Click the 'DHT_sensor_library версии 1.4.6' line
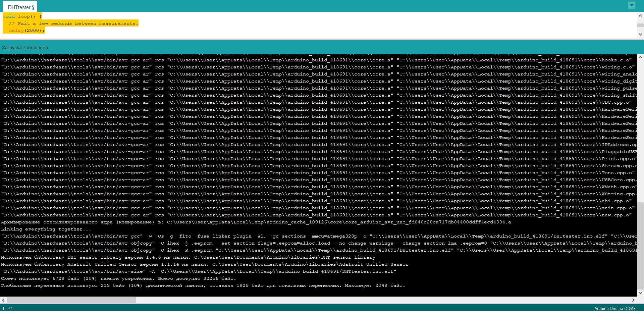 pyautogui.click(x=188, y=257)
